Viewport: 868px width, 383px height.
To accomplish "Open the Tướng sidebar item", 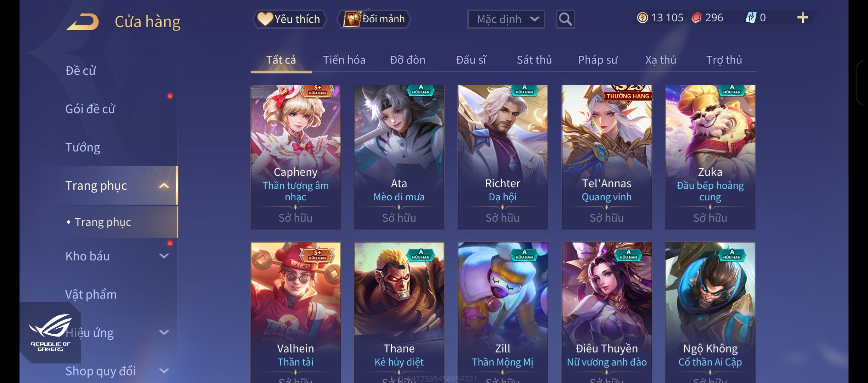I will click(83, 147).
